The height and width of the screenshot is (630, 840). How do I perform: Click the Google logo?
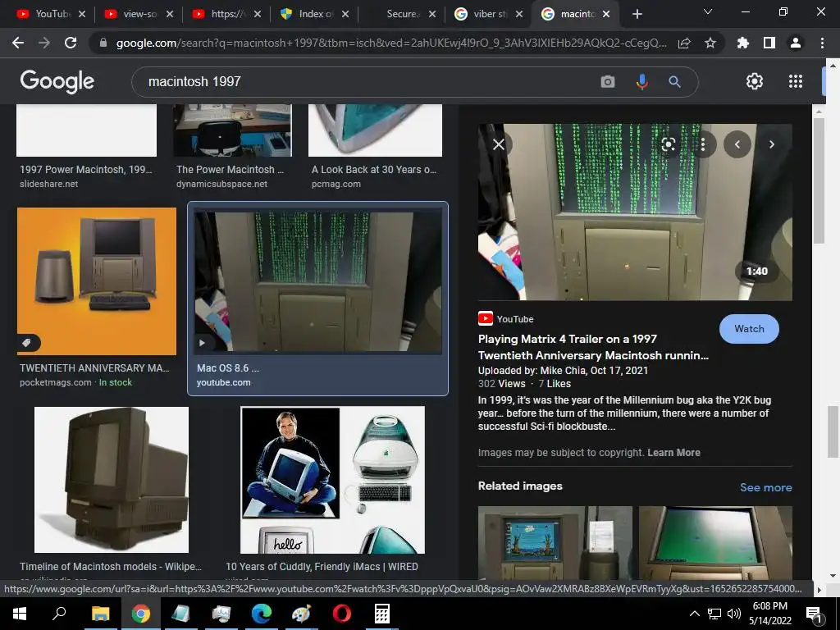coord(57,81)
